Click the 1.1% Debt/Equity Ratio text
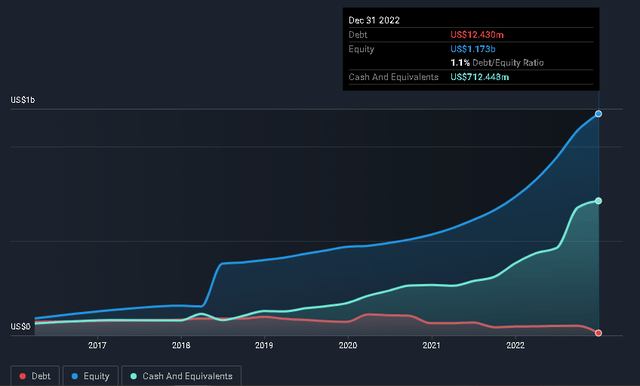The image size is (640, 386). tap(497, 63)
